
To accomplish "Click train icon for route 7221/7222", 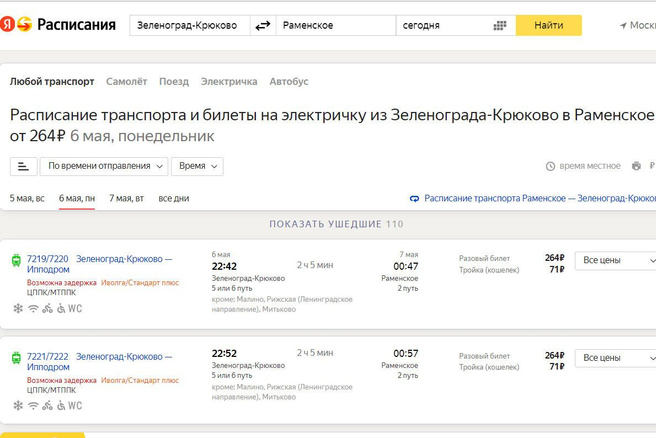I will pos(15,356).
